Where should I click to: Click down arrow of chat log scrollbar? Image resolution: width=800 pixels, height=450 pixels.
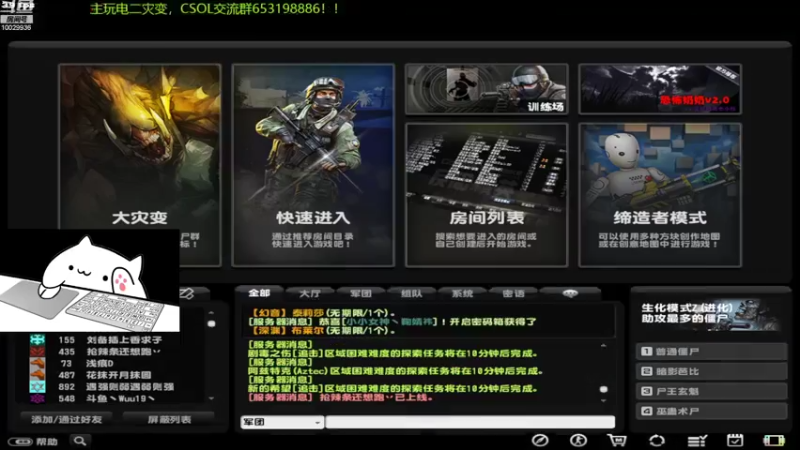(x=604, y=401)
